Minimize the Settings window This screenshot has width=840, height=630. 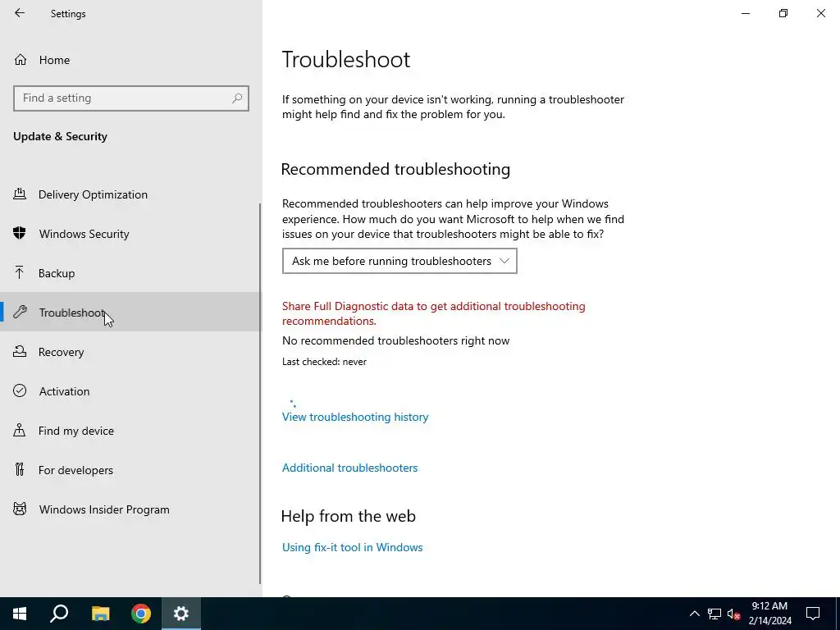point(746,13)
